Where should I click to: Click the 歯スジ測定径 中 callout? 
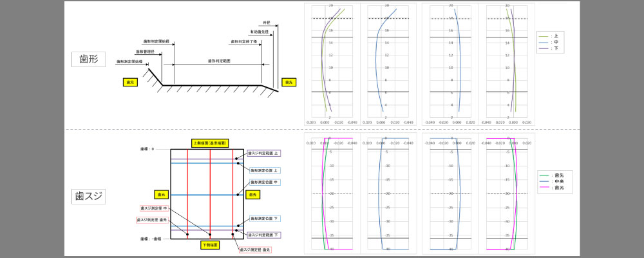click(x=155, y=208)
